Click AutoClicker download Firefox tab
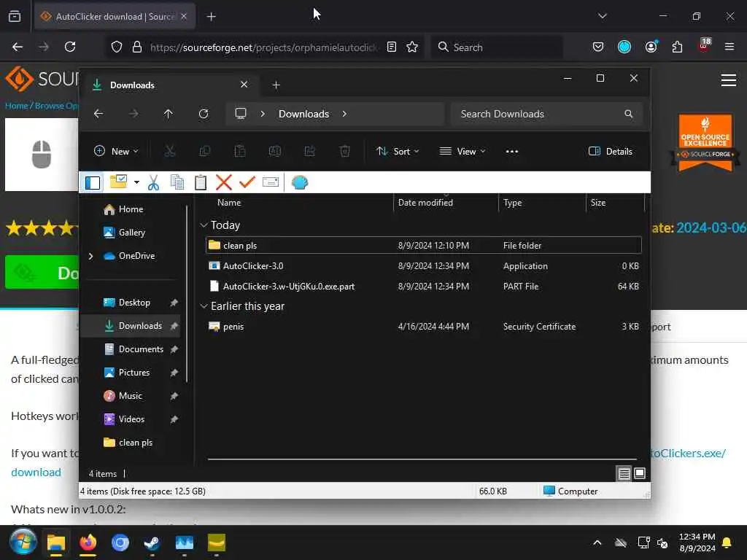Viewport: 747px width, 560px height. pyautogui.click(x=115, y=17)
